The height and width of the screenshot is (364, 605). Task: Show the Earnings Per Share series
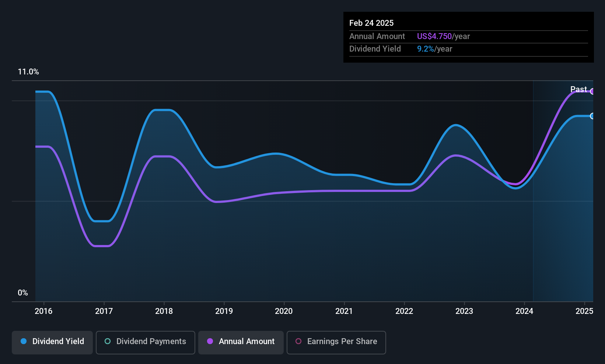(x=336, y=342)
